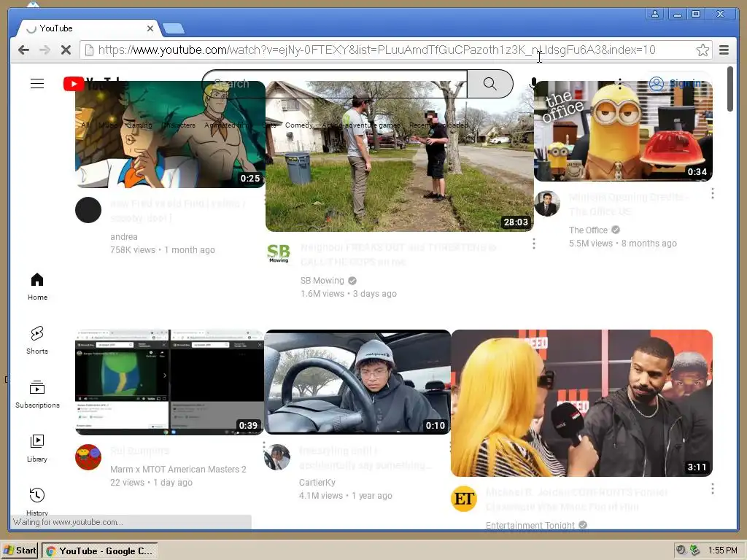This screenshot has width=747, height=560.
Task: Click the browser back arrow
Action: click(24, 50)
